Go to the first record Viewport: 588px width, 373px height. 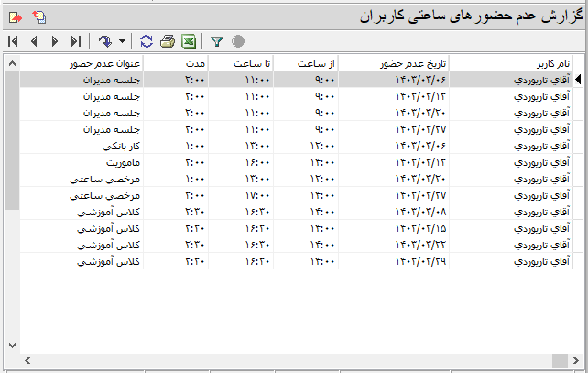click(x=13, y=41)
